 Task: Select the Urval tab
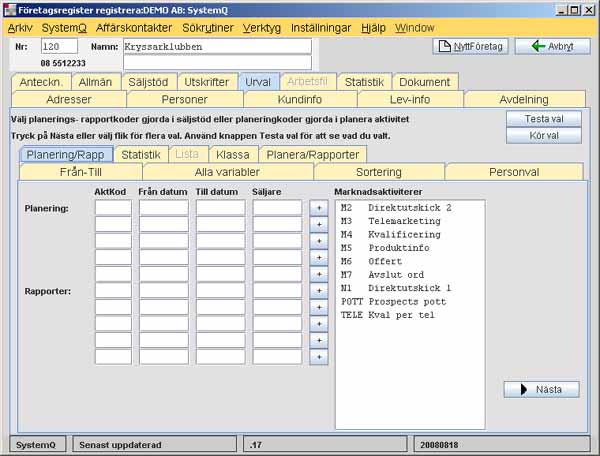(258, 82)
